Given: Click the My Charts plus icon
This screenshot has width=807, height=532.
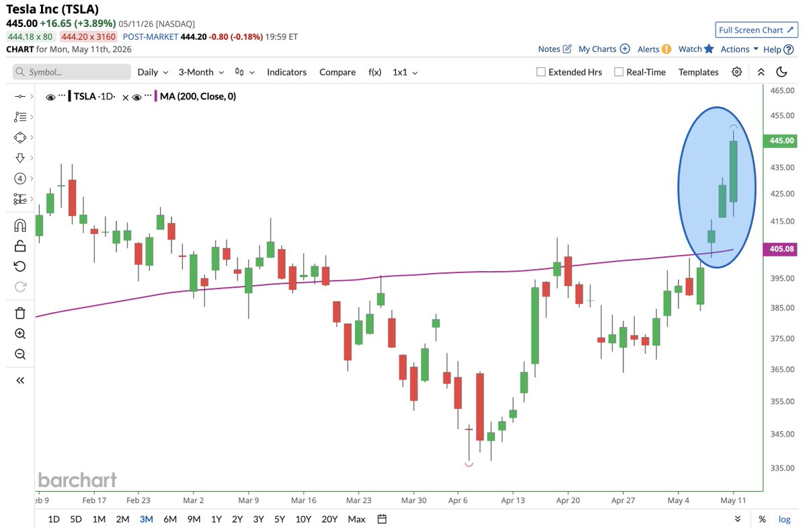Looking at the screenshot, I should (625, 49).
